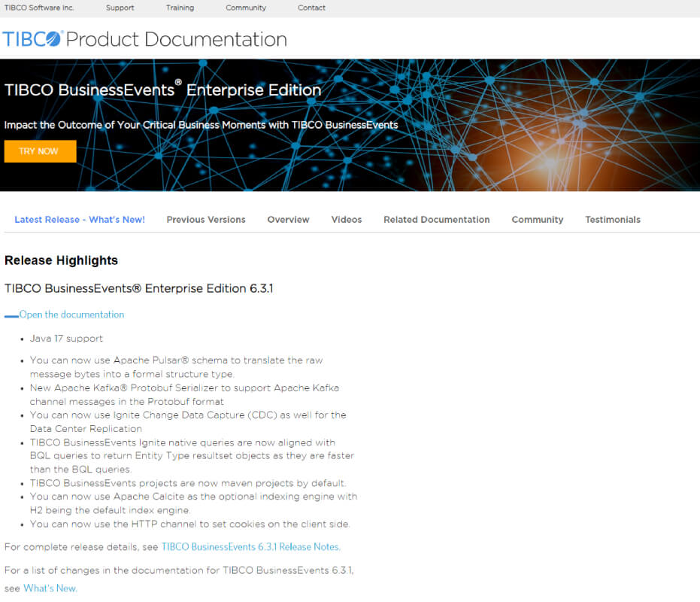Open the Testimonials tab
700x602 pixels.
tap(613, 220)
